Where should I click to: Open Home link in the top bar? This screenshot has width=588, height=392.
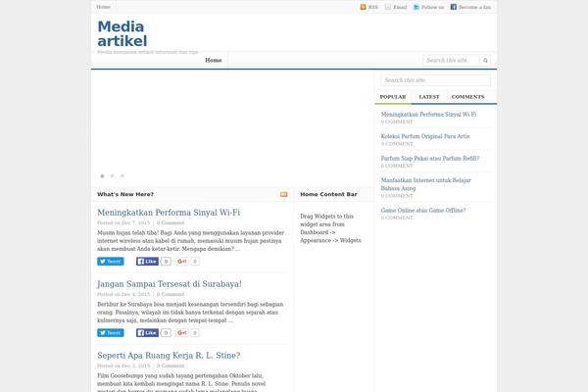point(103,7)
